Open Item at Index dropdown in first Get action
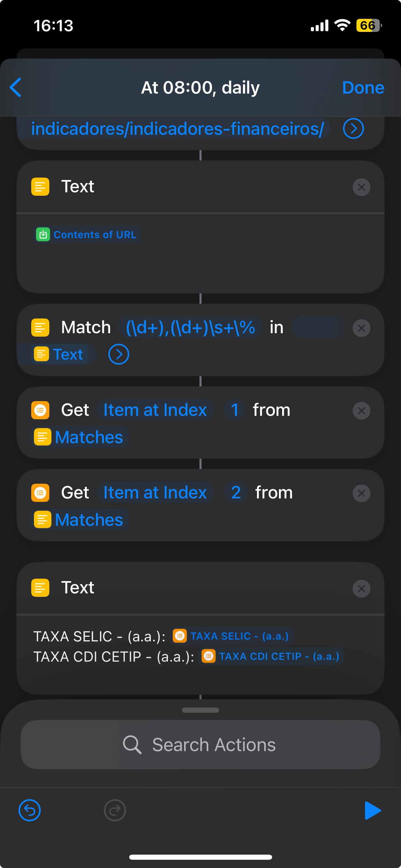 (x=155, y=410)
